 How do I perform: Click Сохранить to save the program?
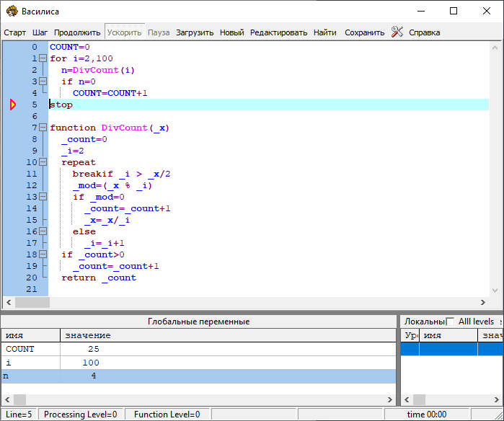pyautogui.click(x=364, y=32)
